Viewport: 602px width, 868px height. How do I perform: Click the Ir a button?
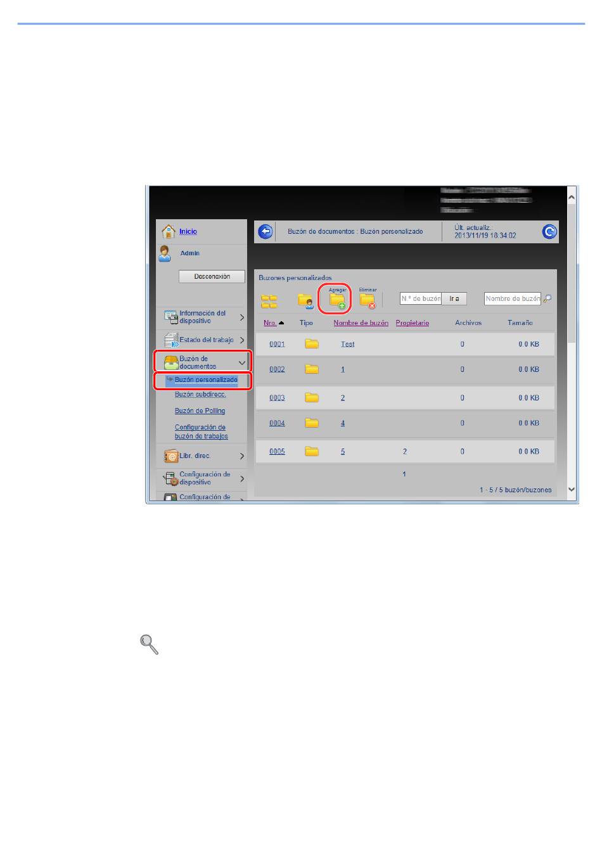pyautogui.click(x=454, y=298)
